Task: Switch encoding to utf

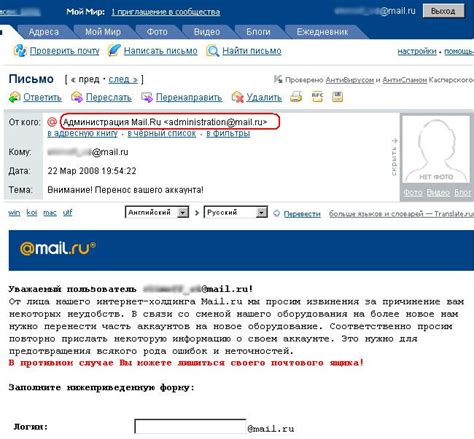Action: pos(67,213)
